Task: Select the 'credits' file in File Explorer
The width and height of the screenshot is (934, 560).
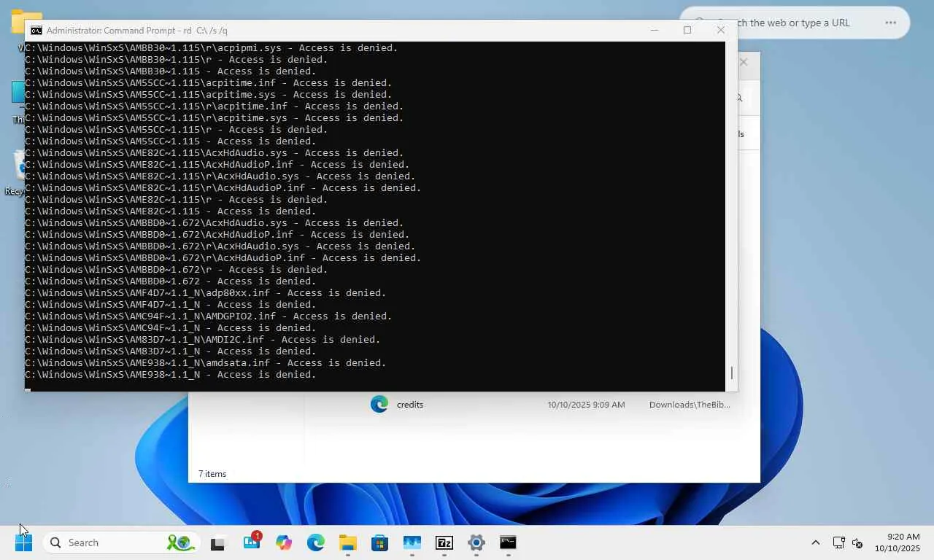Action: (x=410, y=405)
